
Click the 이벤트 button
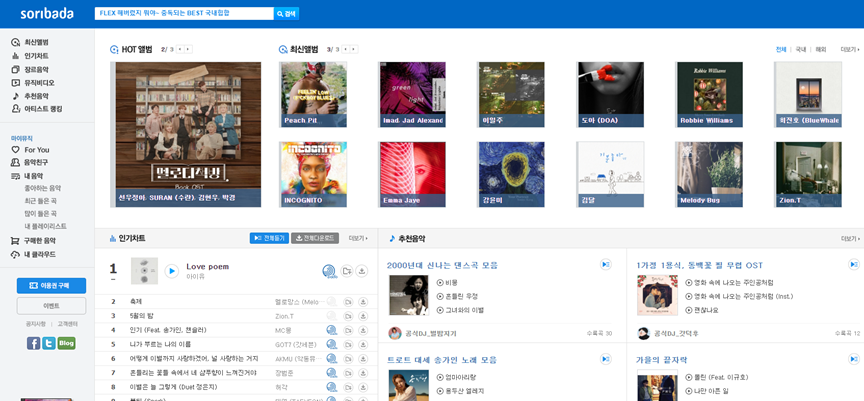tap(51, 306)
